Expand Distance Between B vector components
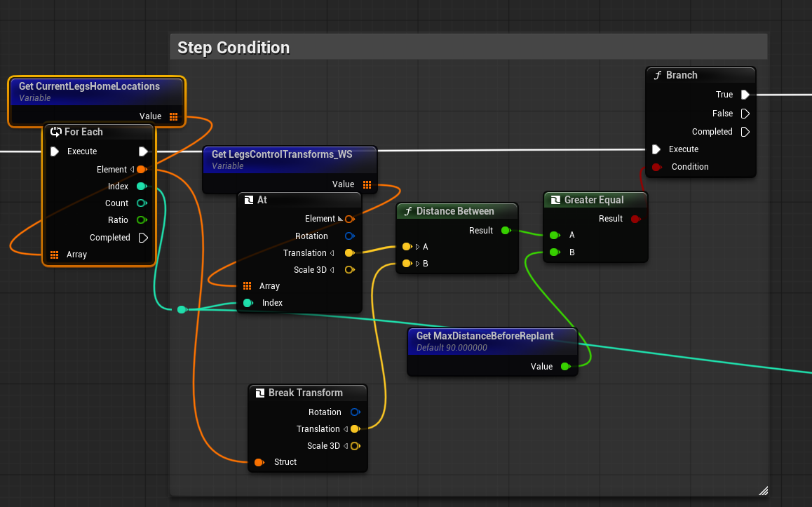The width and height of the screenshot is (812, 507). (x=417, y=264)
